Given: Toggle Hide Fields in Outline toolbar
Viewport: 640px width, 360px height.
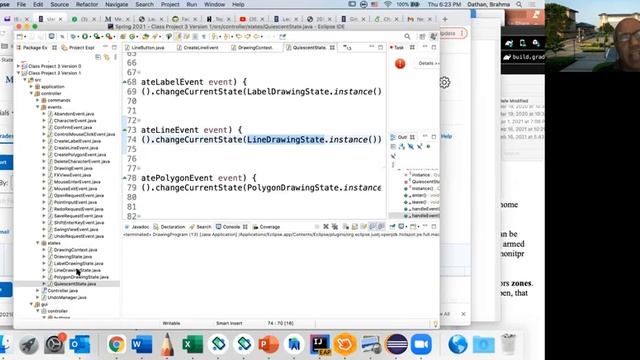Looking at the screenshot, I should (411, 147).
